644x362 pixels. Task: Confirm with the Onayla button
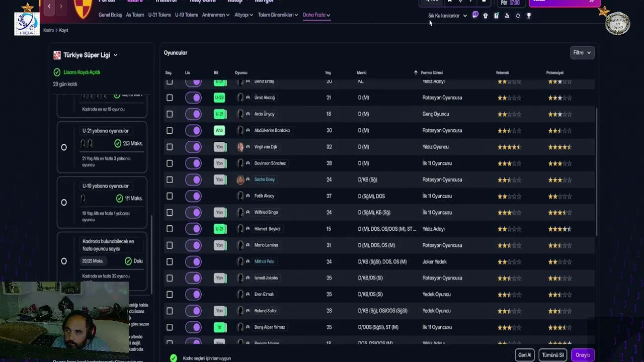(583, 355)
